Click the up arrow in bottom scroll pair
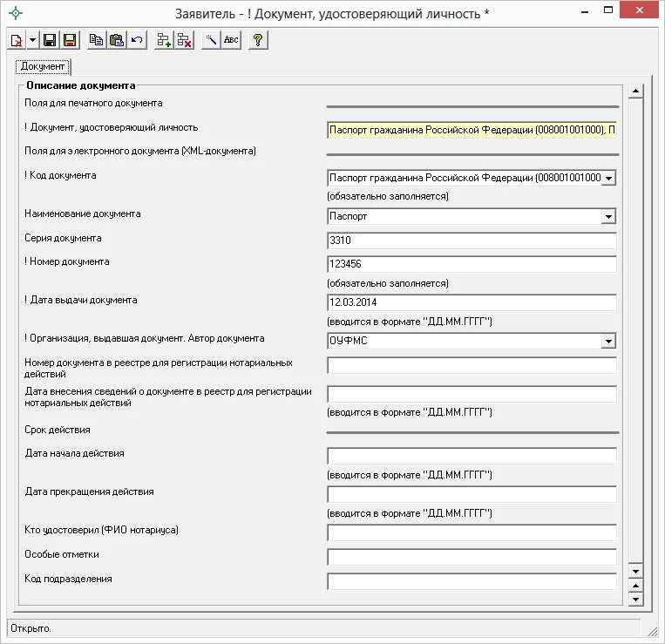The height and width of the screenshot is (644, 665). [x=635, y=586]
